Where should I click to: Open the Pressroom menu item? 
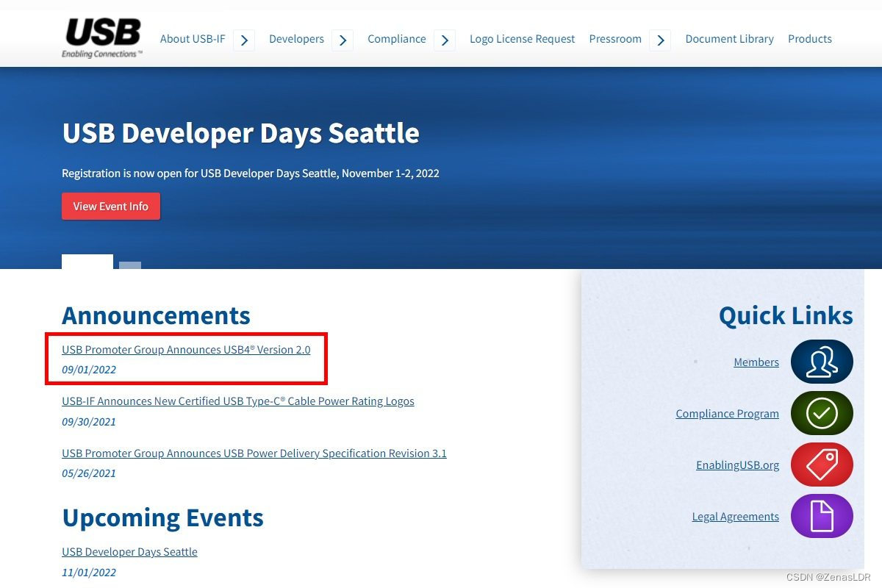click(x=615, y=39)
